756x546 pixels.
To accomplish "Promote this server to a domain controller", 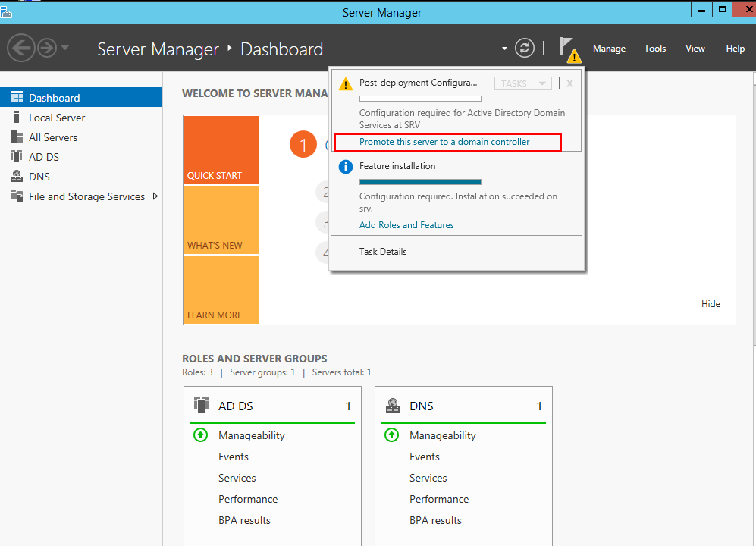I will coord(444,142).
